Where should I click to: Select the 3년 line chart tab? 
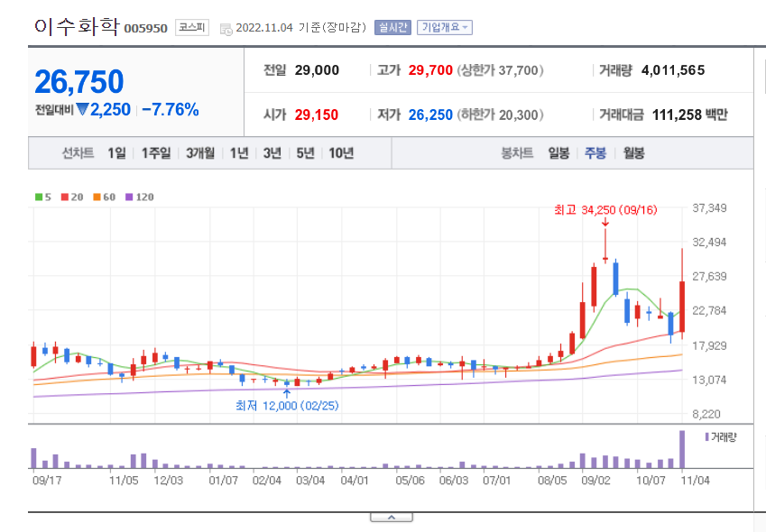pyautogui.click(x=272, y=153)
